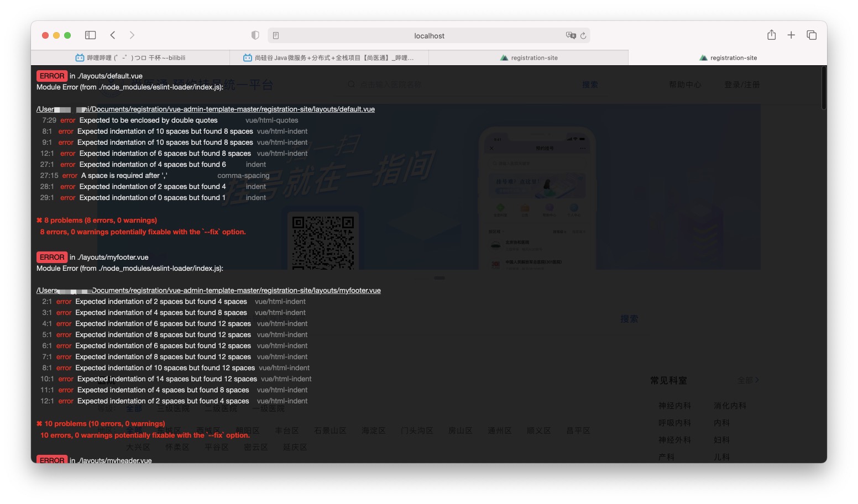The image size is (858, 504).
Task: Click the ERROR badge for ./layouts/default.vue
Action: coord(52,76)
